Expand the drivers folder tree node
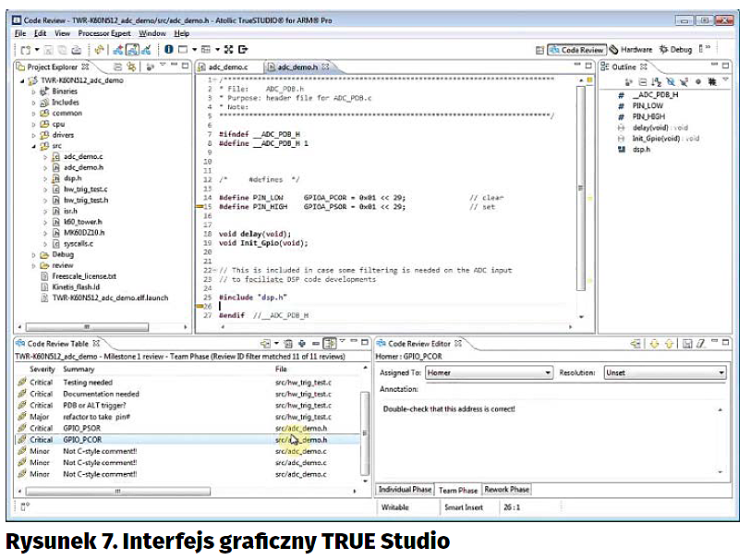Screen dimensions: 751x560 coord(34,135)
